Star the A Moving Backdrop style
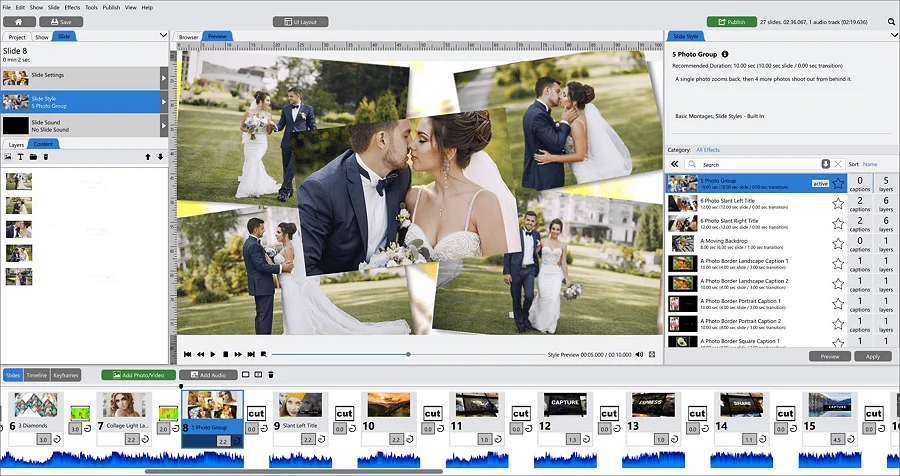Viewport: 900px width, 476px height. 838,243
